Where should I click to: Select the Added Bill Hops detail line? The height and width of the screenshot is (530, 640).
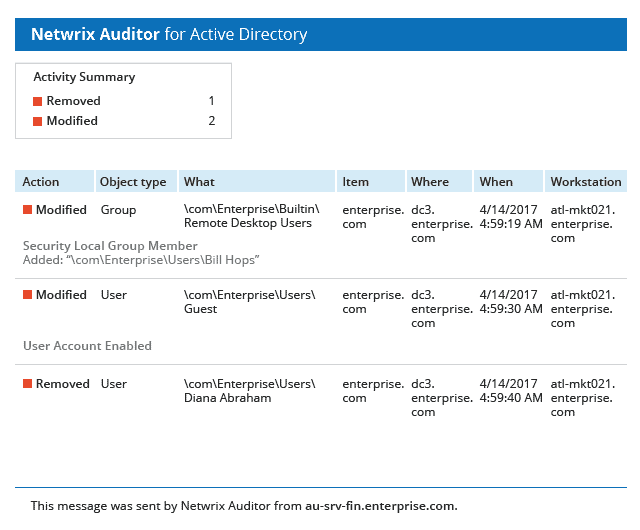pos(141,260)
